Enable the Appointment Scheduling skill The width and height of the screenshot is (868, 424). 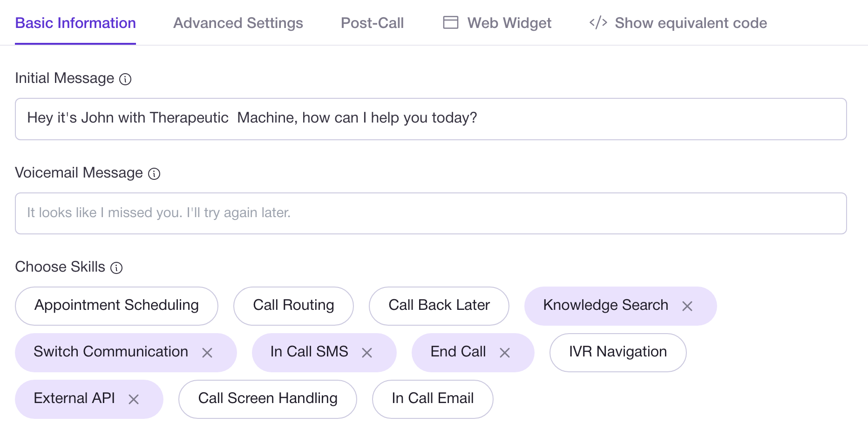[116, 306]
